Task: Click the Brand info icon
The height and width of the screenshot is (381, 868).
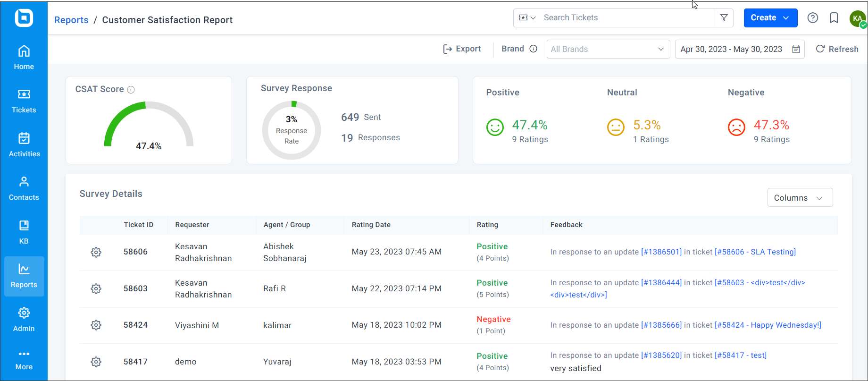Action: (533, 49)
